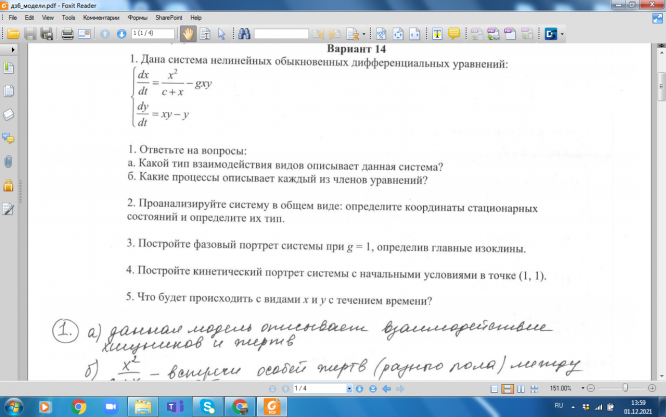
Task: Click the Open file folder icon
Action: 13,34
